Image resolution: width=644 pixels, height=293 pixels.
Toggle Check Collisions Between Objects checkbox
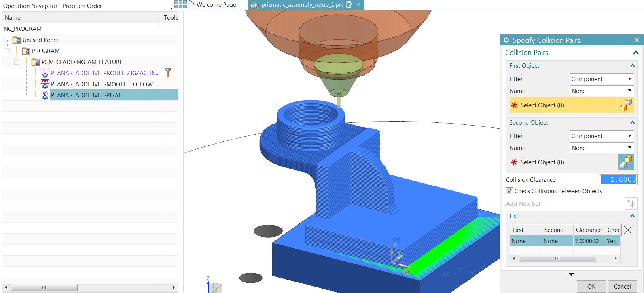[510, 191]
